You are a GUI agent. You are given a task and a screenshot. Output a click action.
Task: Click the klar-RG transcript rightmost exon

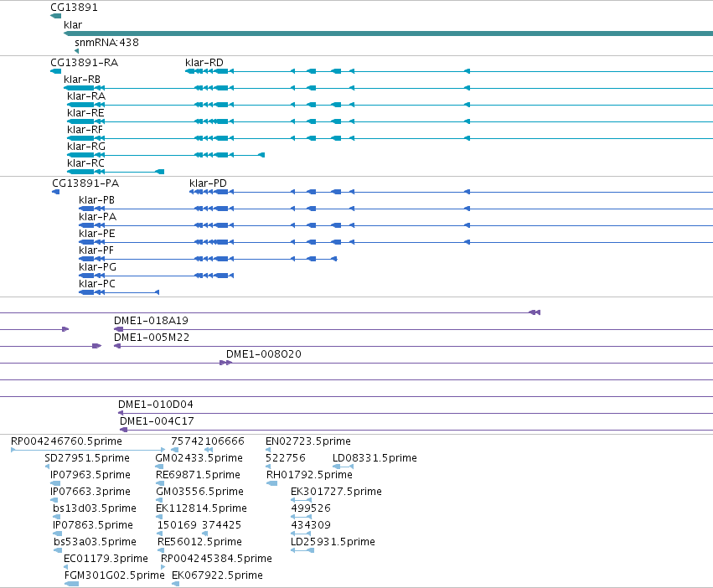point(261,155)
